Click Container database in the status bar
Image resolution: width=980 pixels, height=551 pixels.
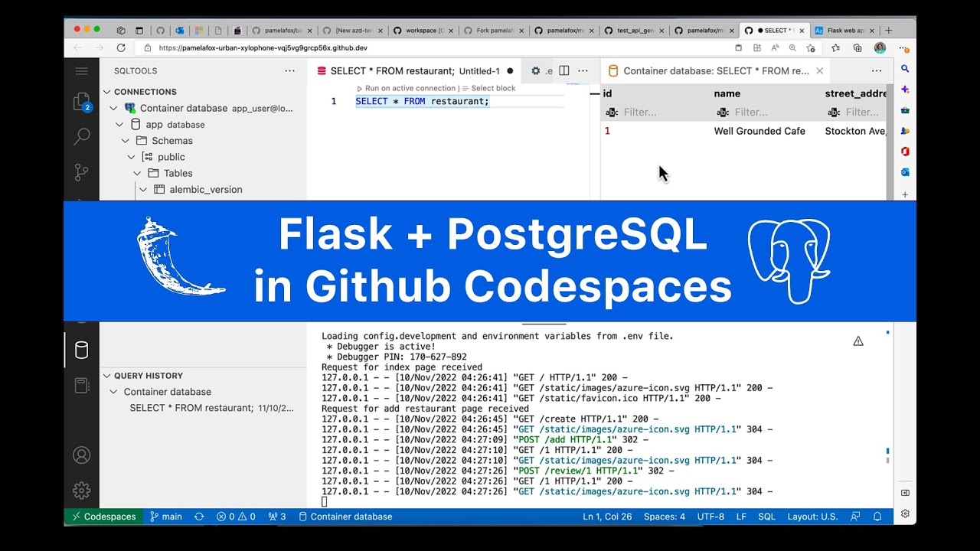(345, 517)
